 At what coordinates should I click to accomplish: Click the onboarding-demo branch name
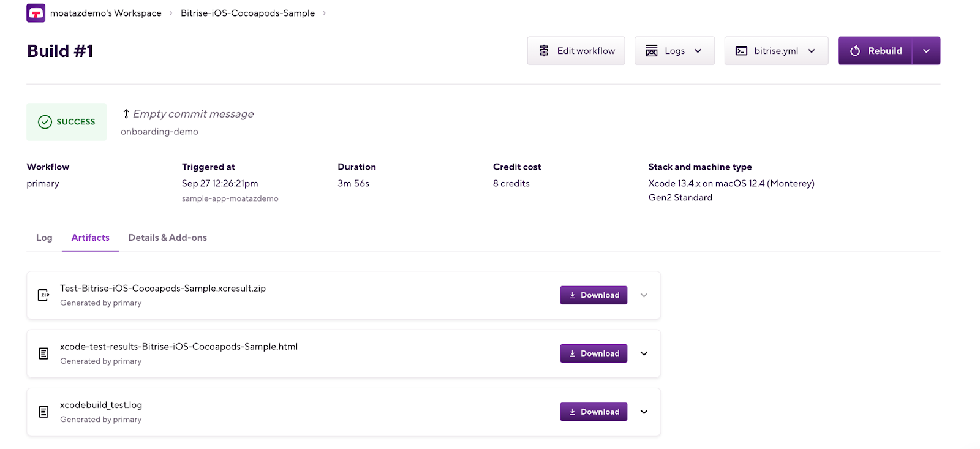pos(159,132)
